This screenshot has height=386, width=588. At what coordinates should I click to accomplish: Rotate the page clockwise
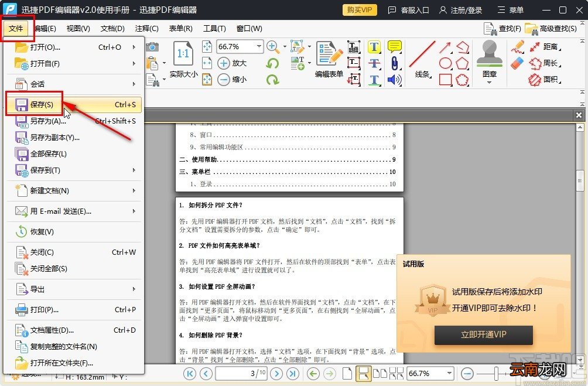click(273, 79)
